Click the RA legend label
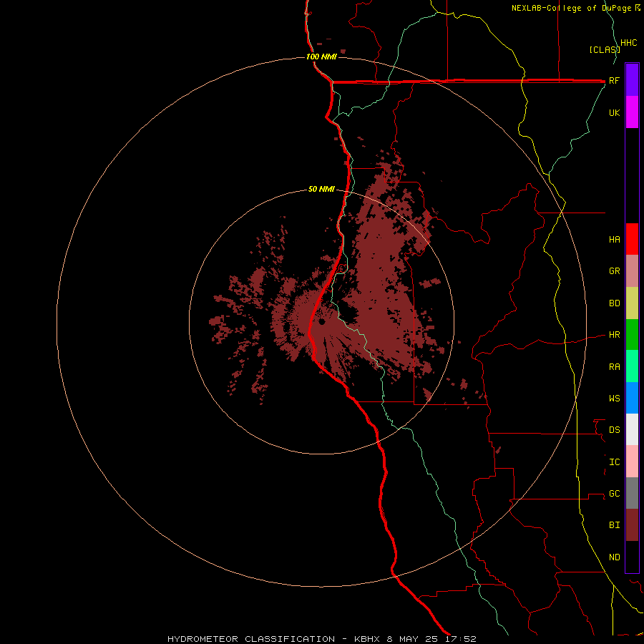644x644 pixels. pos(614,366)
